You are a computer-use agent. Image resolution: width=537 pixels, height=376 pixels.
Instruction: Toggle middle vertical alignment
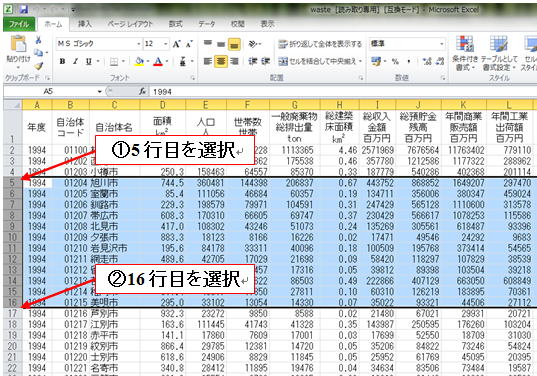click(x=221, y=44)
